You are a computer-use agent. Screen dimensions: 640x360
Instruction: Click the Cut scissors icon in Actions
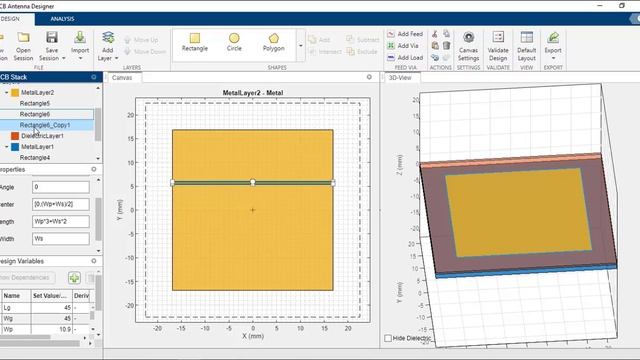[x=435, y=34]
